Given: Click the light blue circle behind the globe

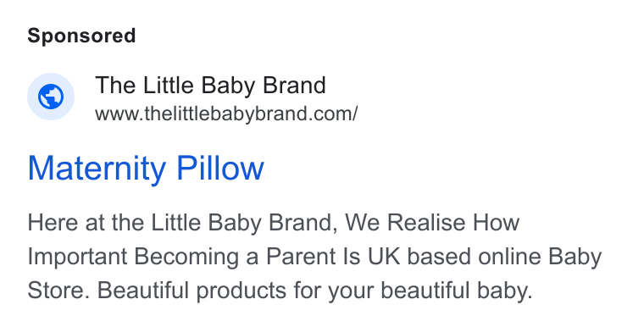Looking at the screenshot, I should [x=51, y=97].
